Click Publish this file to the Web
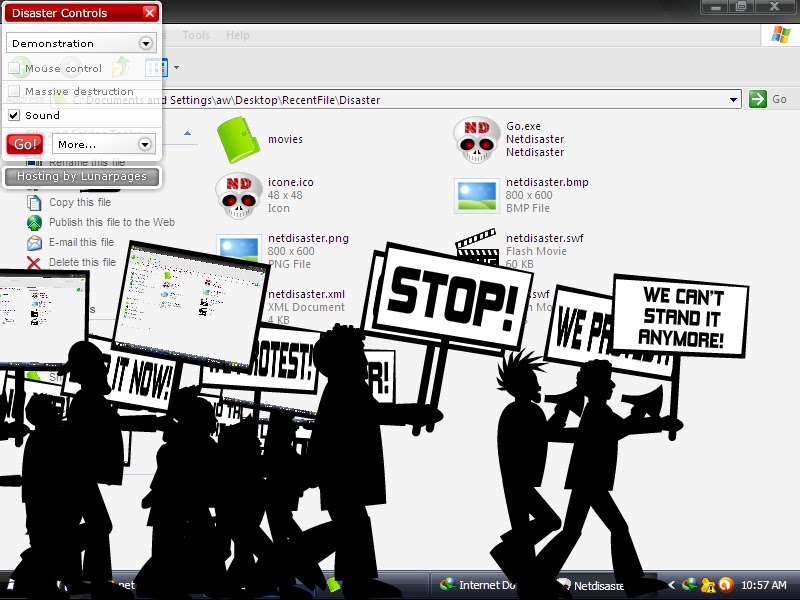 click(112, 222)
